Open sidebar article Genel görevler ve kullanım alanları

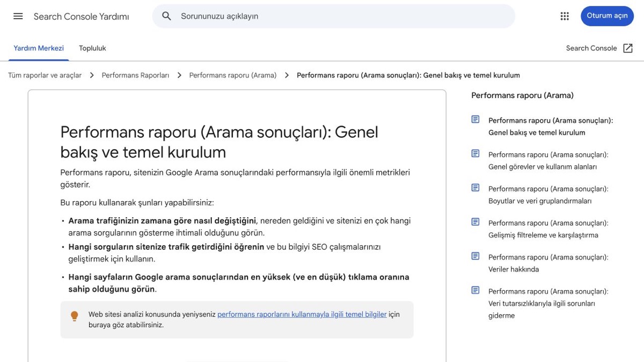coord(548,160)
